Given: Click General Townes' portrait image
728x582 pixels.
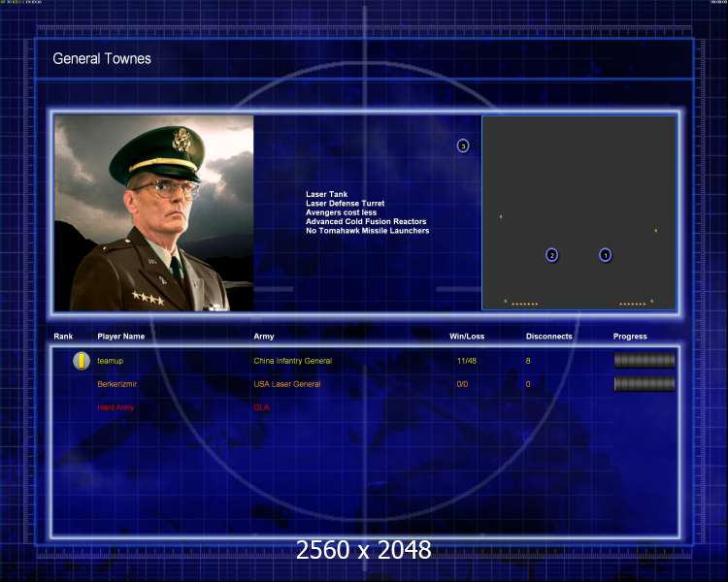Looking at the screenshot, I should [x=154, y=213].
